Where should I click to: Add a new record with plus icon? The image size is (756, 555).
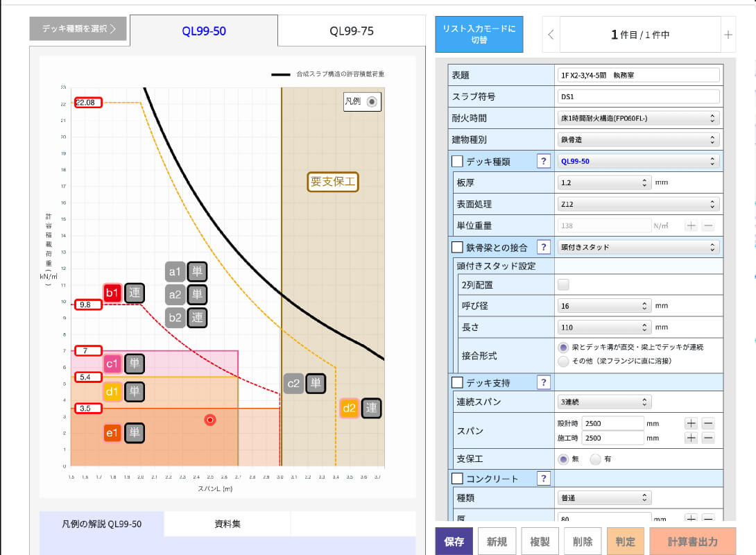(728, 35)
